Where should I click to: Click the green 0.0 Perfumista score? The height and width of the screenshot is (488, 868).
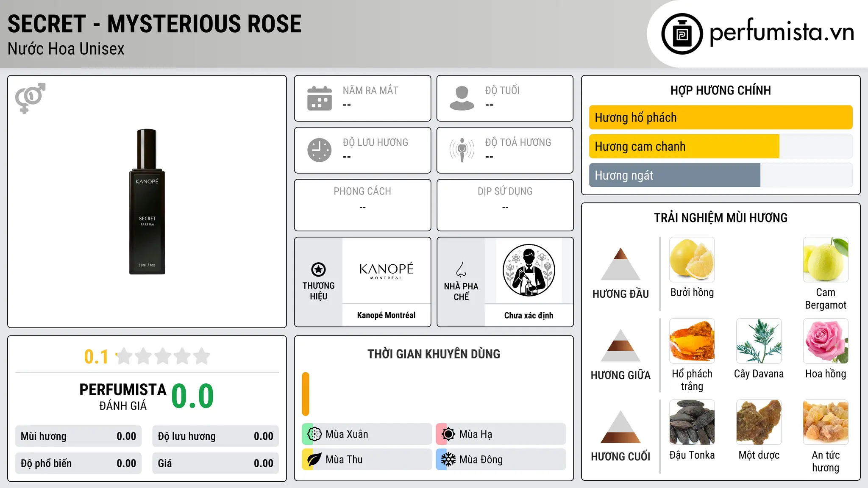coord(192,396)
